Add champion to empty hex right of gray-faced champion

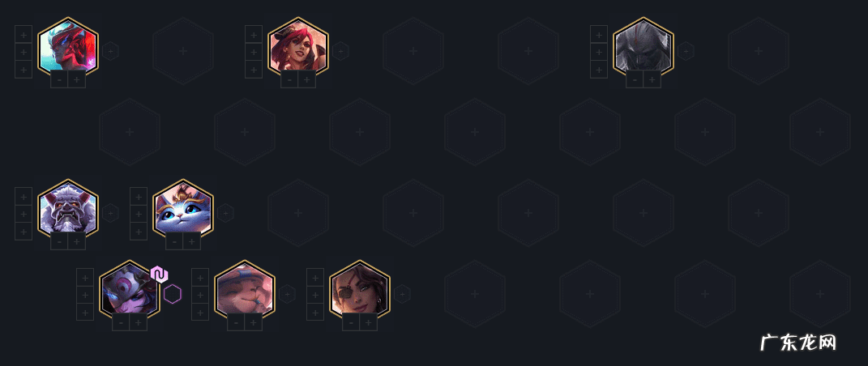759,51
